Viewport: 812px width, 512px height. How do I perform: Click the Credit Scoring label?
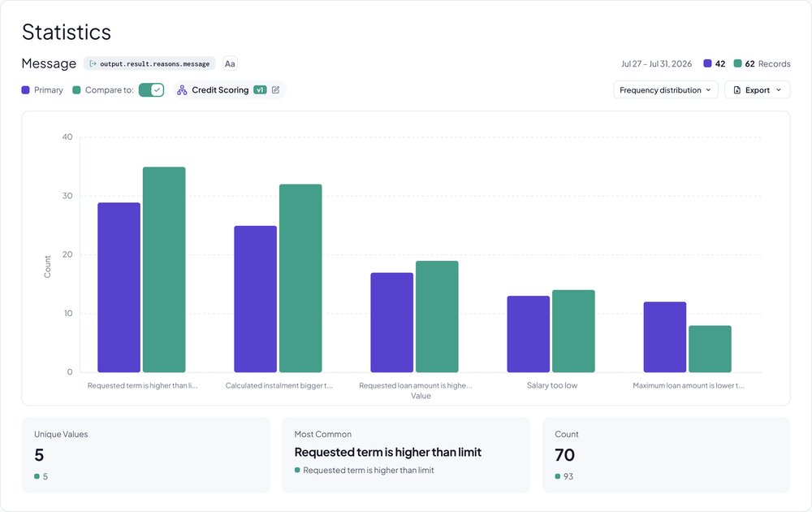pos(220,89)
